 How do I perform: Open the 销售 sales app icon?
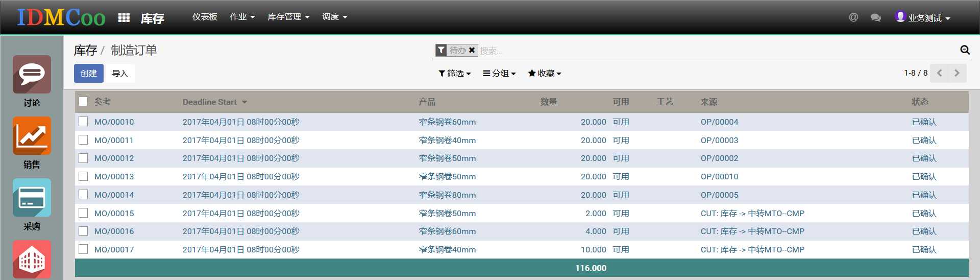(32, 136)
